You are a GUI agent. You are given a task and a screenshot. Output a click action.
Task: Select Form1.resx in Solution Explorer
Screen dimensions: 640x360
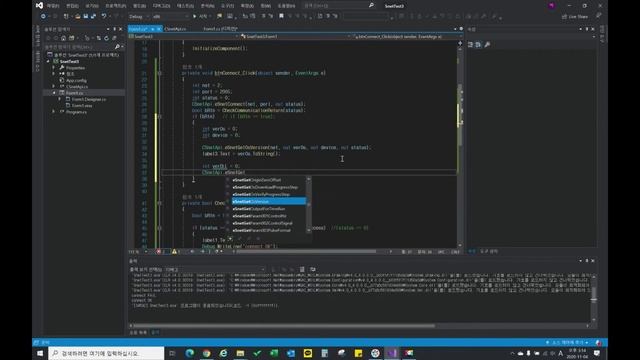pyautogui.click(x=82, y=105)
